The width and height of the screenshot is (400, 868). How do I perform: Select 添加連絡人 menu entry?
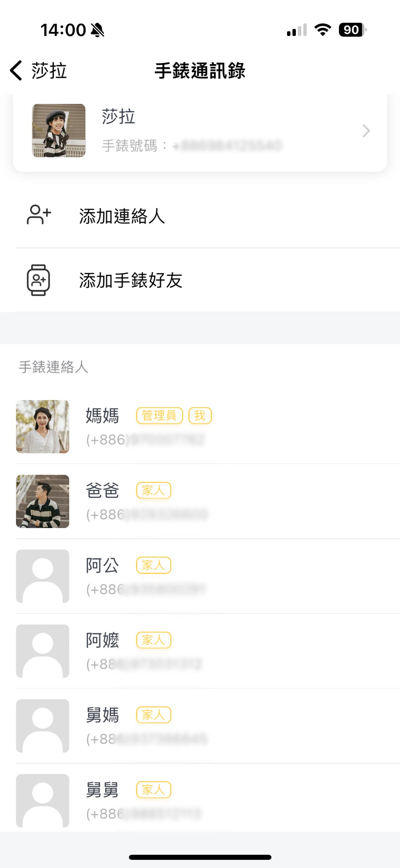tap(122, 216)
